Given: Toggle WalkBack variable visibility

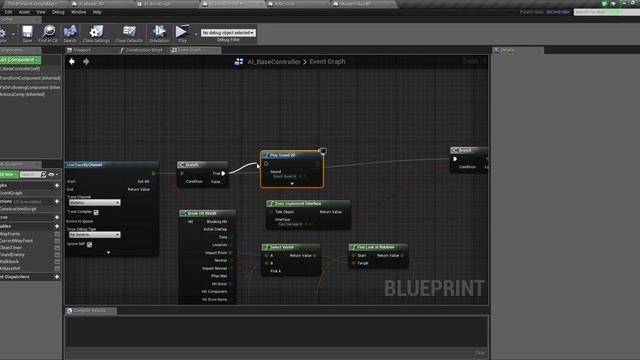Looking at the screenshot, I should (57, 262).
